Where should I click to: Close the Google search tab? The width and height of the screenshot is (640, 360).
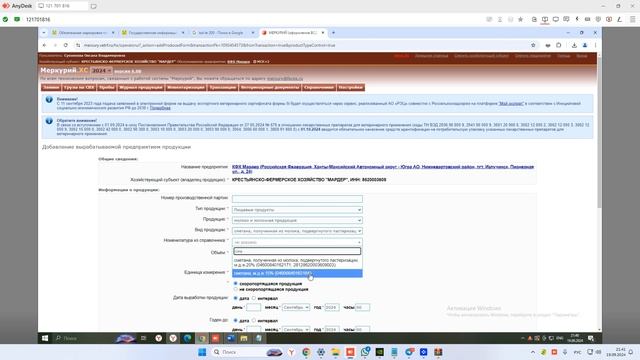[253, 33]
